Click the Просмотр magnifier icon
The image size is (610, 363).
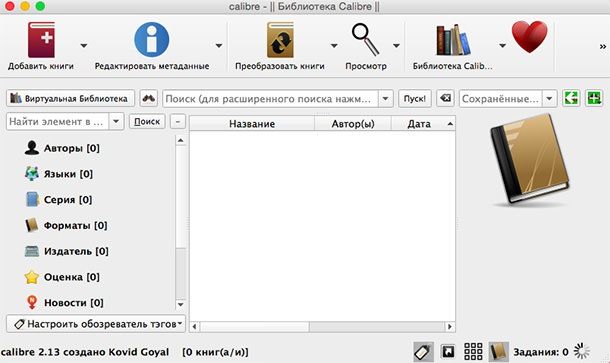click(366, 40)
